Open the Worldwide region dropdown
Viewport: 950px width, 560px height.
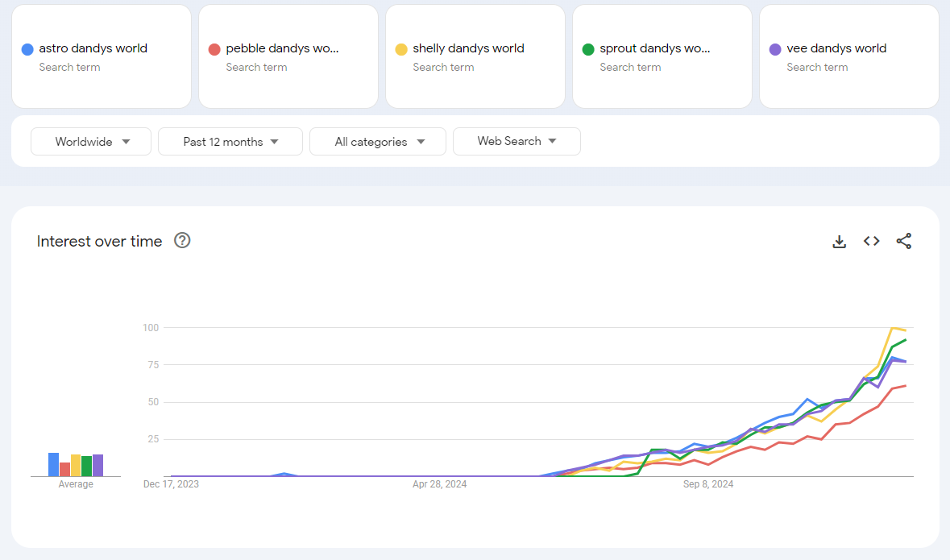(90, 141)
